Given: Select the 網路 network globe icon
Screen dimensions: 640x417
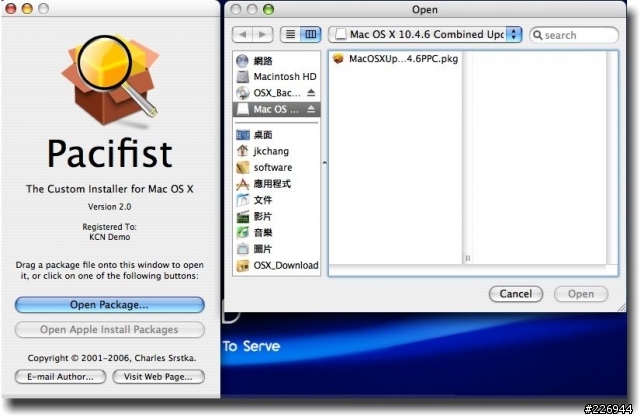Looking at the screenshot, I should [x=242, y=61].
